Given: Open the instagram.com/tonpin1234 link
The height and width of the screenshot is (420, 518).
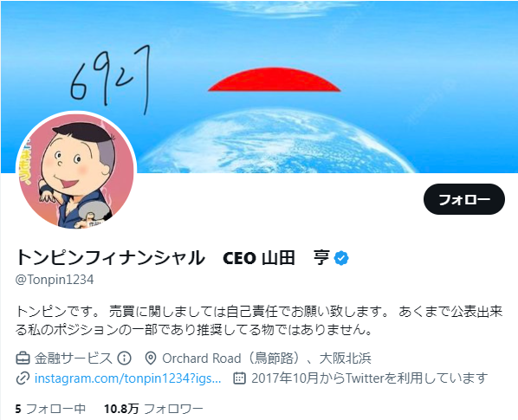Looking at the screenshot, I should tap(128, 378).
